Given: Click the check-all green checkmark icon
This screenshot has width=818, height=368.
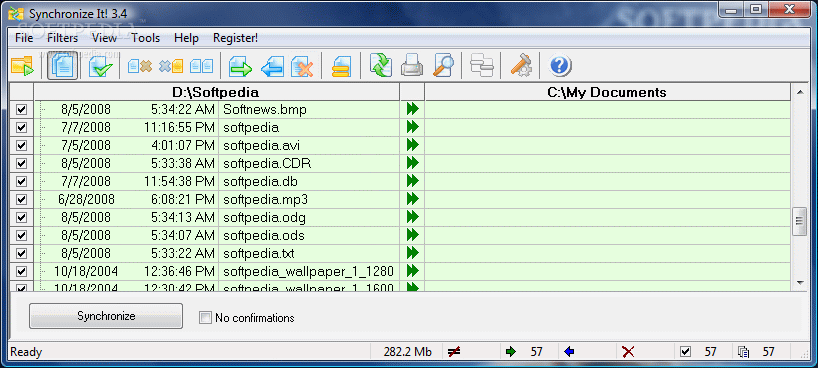Looking at the screenshot, I should tap(101, 66).
